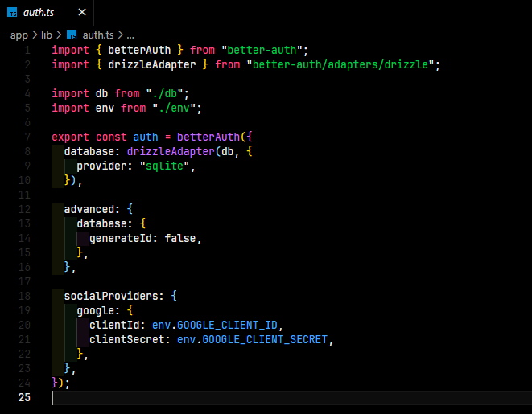This screenshot has height=414, width=532.
Task: Click the drizzleAdapter call on line 8
Action: click(x=171, y=151)
